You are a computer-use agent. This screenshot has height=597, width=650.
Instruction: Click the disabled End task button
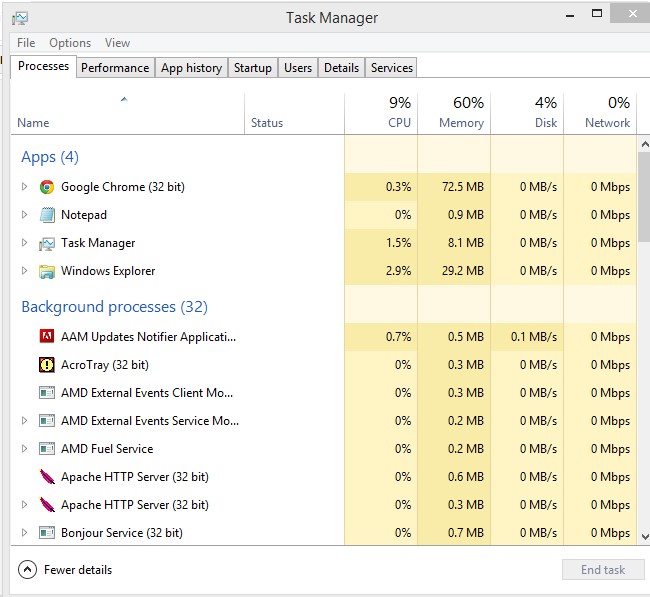point(603,570)
